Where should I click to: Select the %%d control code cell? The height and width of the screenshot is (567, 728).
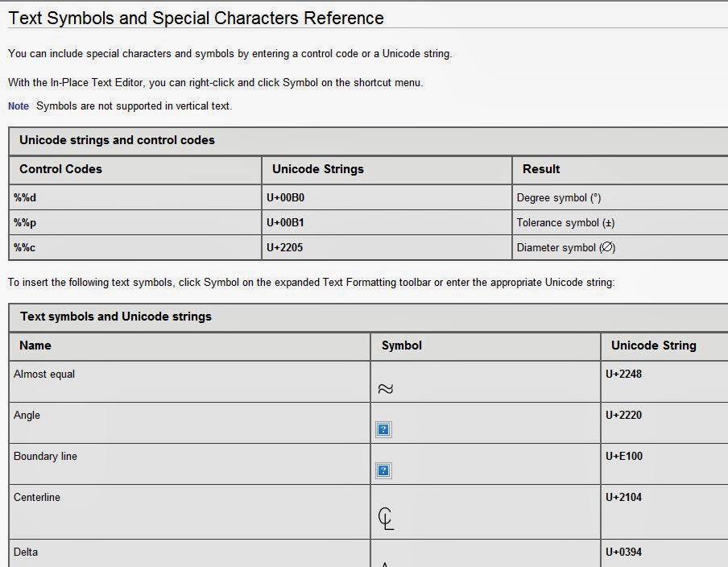[x=24, y=197]
